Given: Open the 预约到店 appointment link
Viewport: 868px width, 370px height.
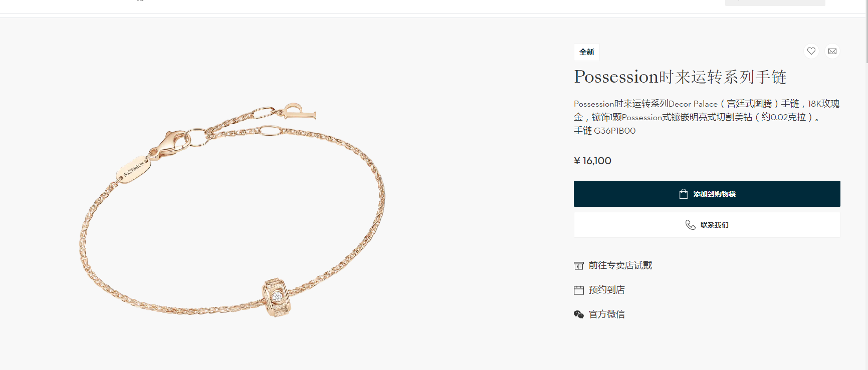Looking at the screenshot, I should point(607,290).
